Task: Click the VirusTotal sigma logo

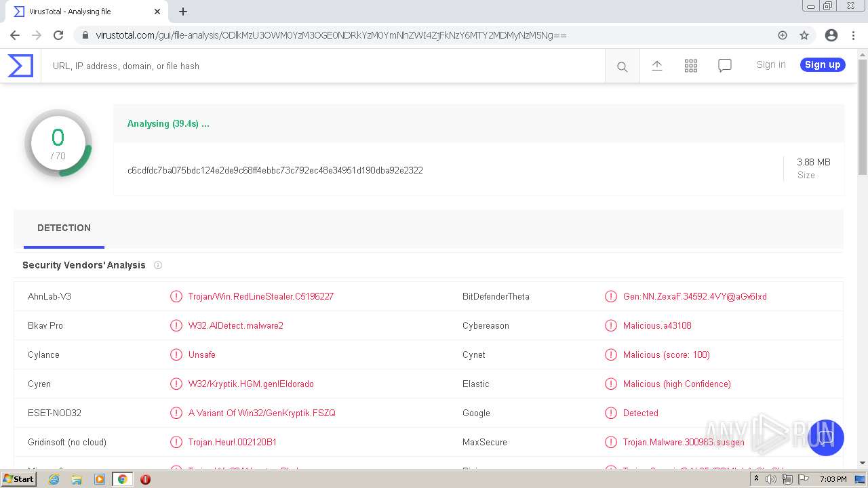Action: point(20,66)
